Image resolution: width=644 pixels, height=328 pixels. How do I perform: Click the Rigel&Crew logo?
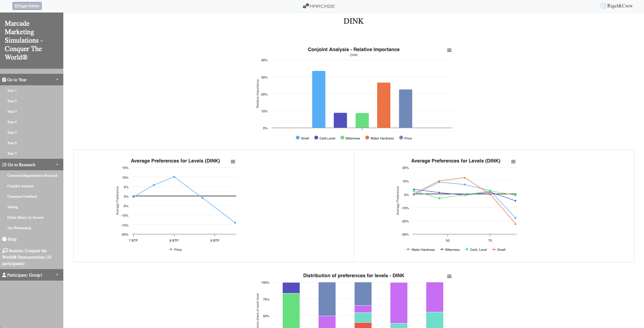616,6
